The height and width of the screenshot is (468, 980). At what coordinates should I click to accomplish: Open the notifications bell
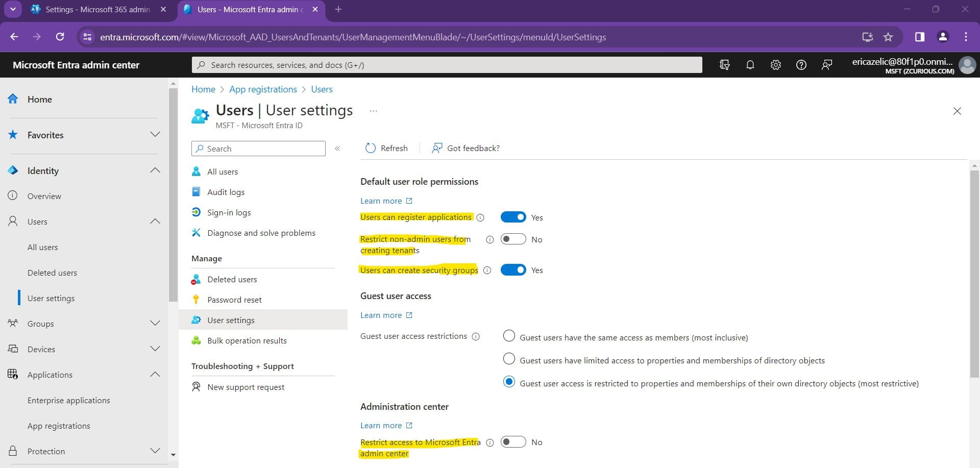(750, 65)
